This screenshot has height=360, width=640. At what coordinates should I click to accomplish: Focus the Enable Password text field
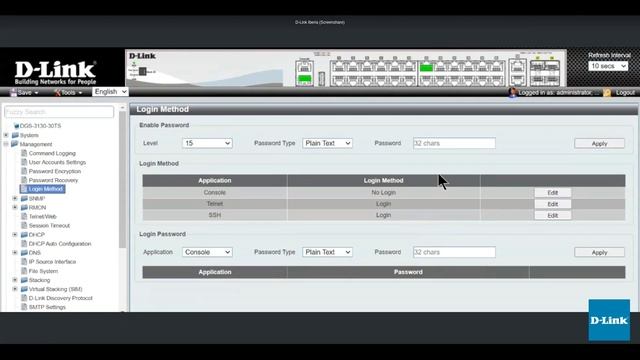click(x=454, y=143)
